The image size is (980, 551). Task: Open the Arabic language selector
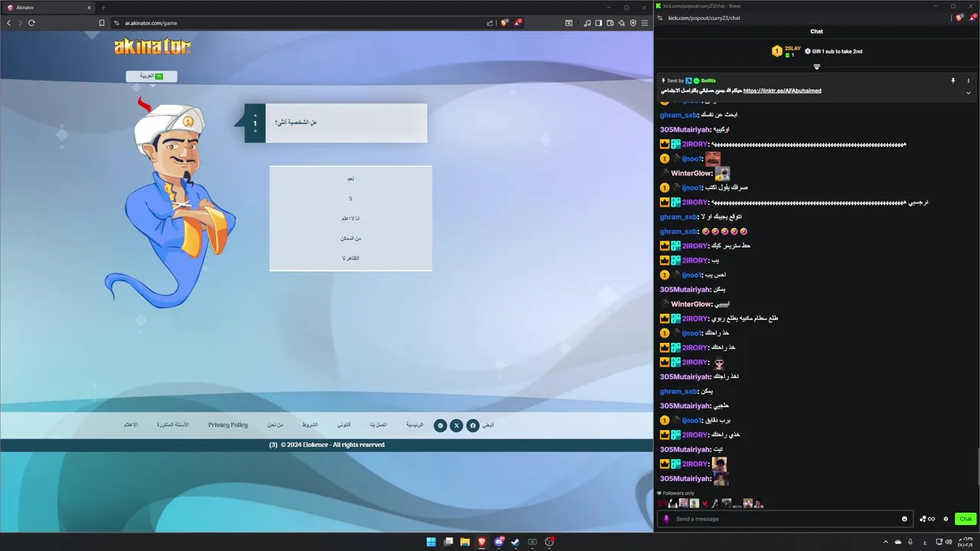152,76
